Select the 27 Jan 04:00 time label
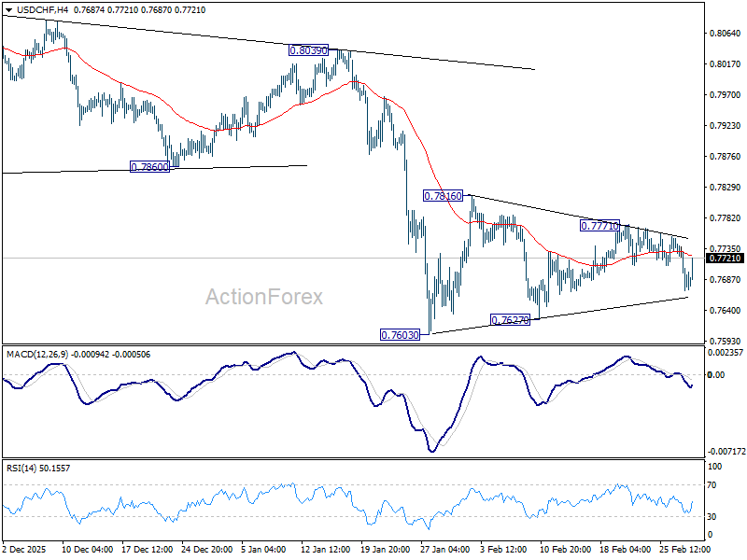This screenshot has width=747, height=560. coord(445,549)
